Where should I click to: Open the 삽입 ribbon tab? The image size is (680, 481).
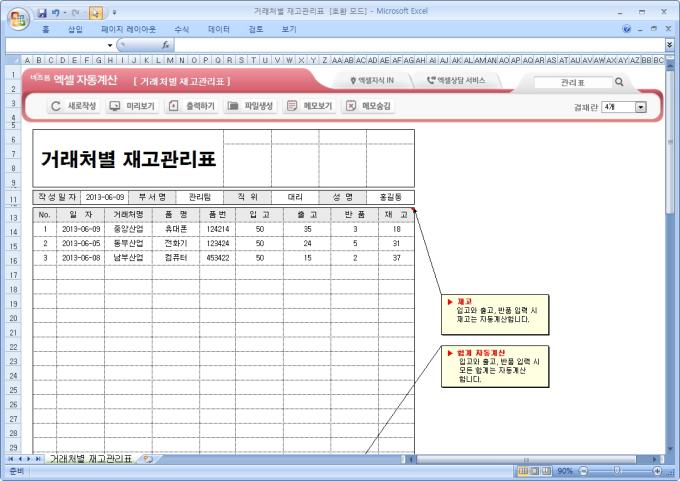[75, 29]
